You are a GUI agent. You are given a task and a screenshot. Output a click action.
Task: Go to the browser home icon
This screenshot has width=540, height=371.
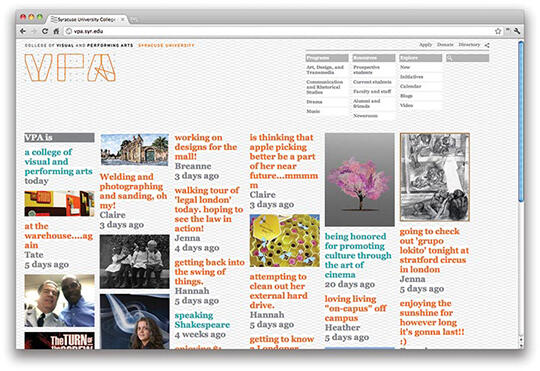(x=56, y=31)
